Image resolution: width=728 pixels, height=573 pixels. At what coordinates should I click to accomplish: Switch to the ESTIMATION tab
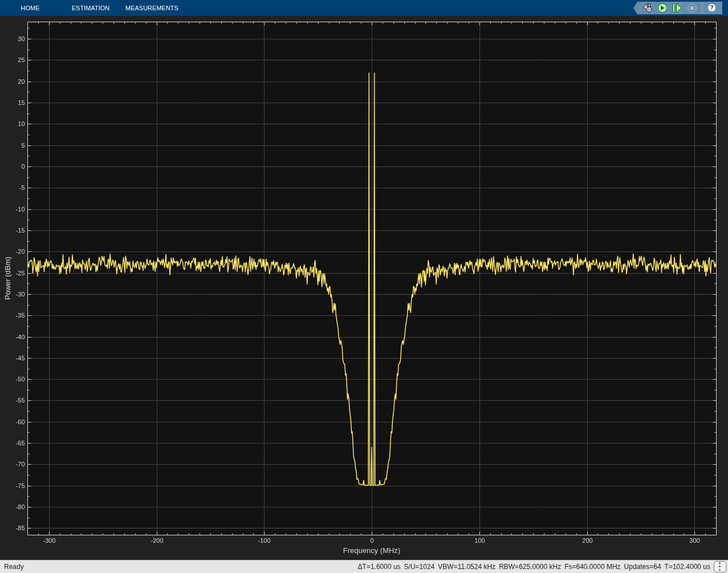coord(91,8)
